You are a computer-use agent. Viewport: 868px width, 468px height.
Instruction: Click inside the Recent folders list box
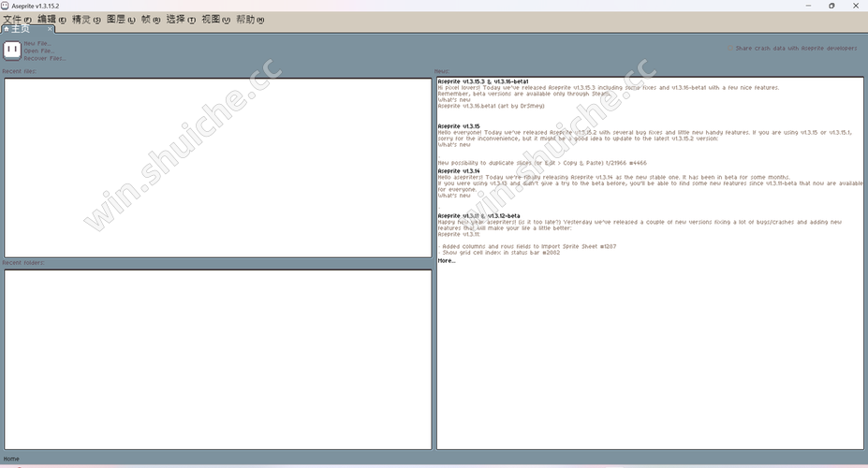point(217,359)
